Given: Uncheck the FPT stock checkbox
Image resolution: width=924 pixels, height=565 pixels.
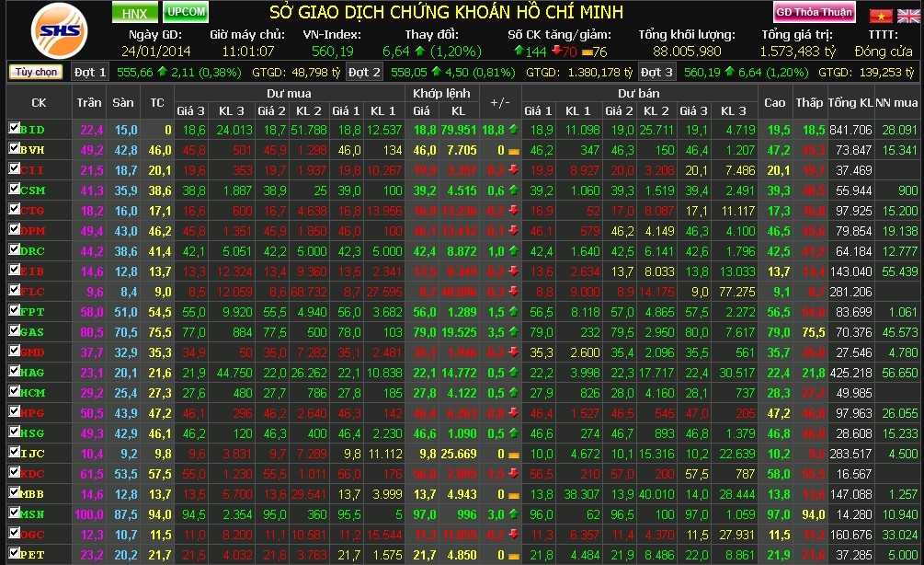Looking at the screenshot, I should 14,311.
